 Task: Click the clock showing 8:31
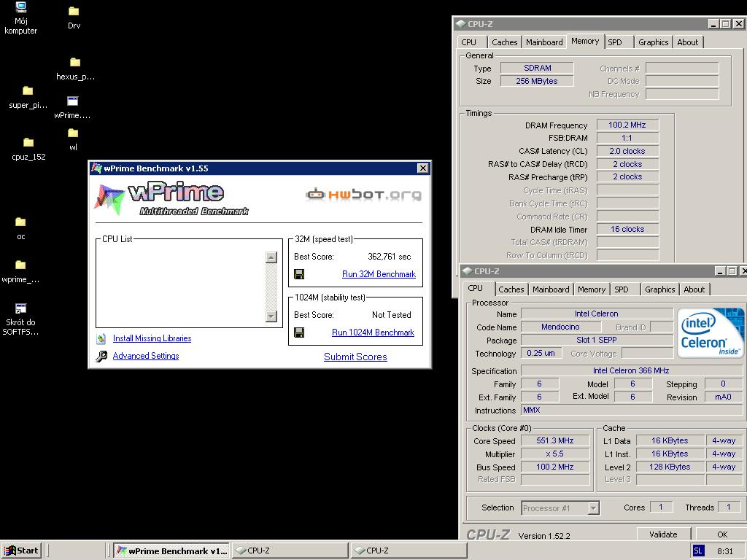[724, 551]
